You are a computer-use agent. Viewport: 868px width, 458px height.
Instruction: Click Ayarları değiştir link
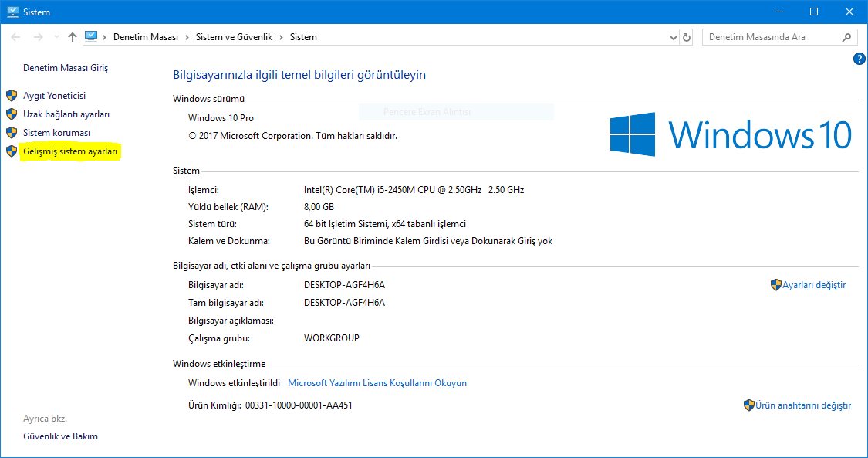(814, 285)
